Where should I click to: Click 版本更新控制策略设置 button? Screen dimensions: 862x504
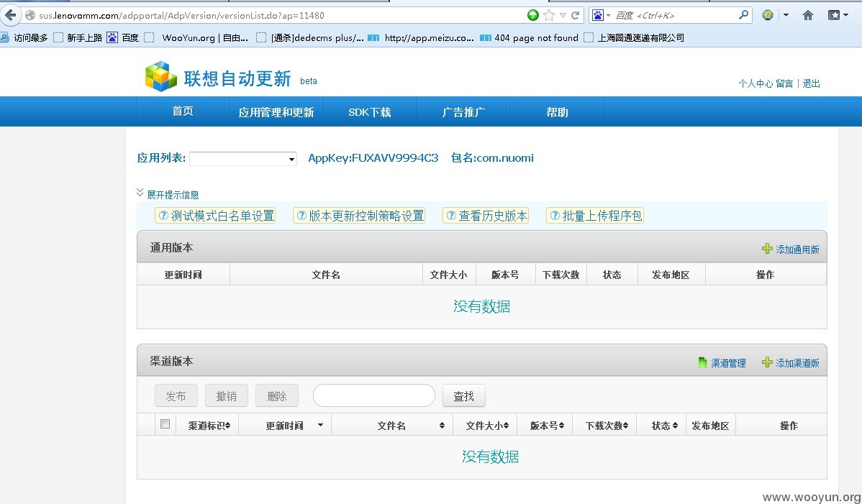[x=360, y=216]
